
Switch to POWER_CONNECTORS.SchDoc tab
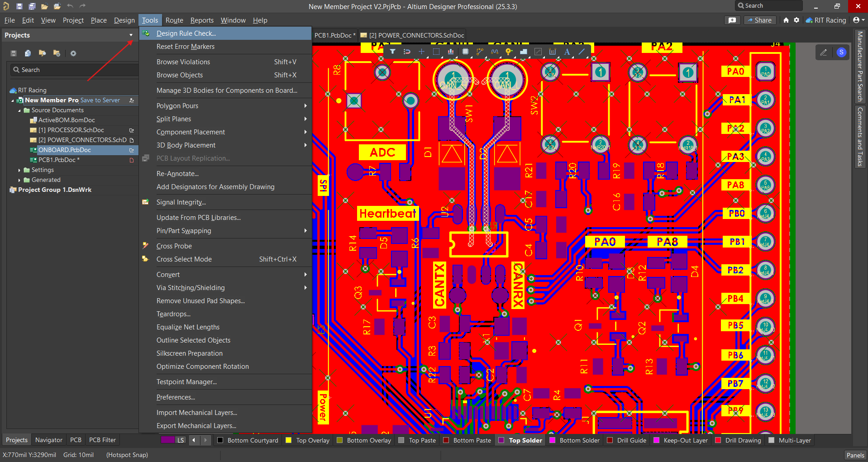pos(412,35)
